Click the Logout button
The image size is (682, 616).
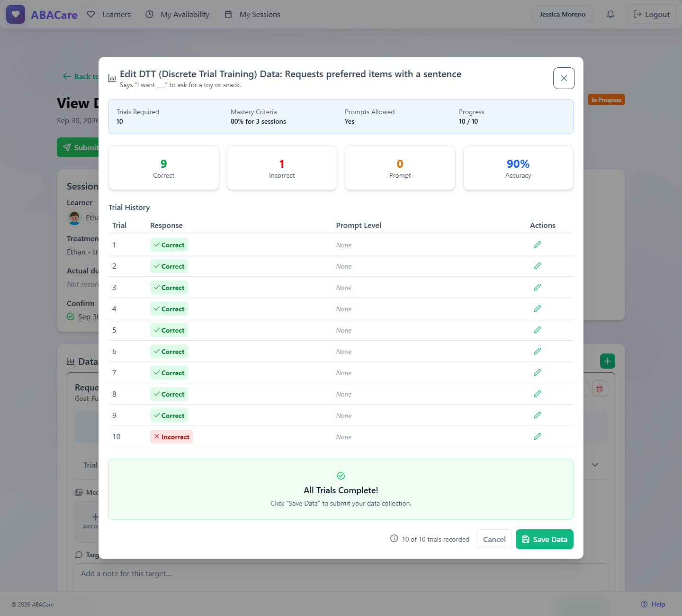[x=651, y=14]
